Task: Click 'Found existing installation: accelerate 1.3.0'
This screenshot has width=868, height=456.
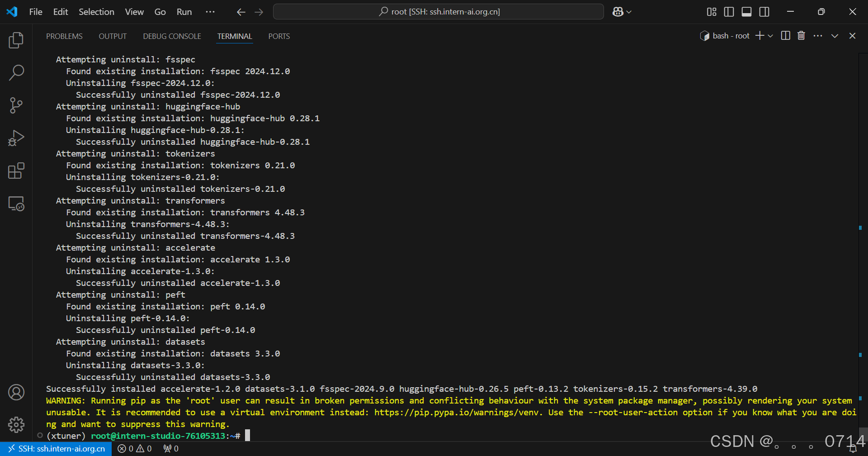Action: pyautogui.click(x=178, y=260)
